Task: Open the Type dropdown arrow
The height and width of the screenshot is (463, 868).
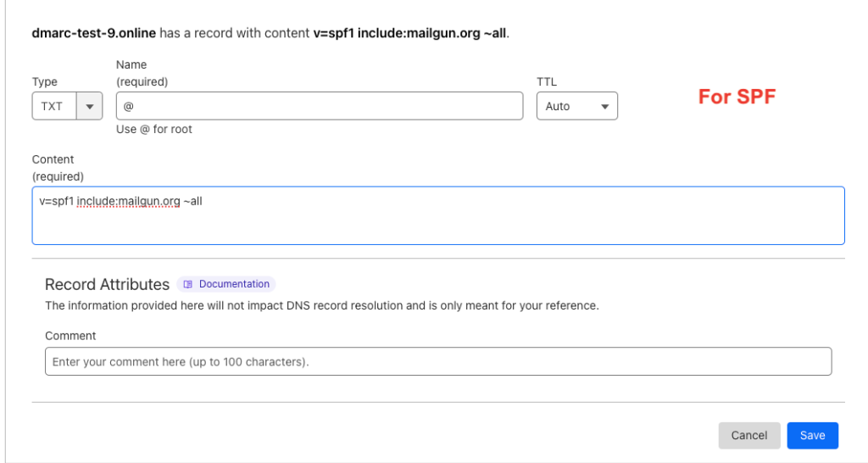Action: click(90, 106)
